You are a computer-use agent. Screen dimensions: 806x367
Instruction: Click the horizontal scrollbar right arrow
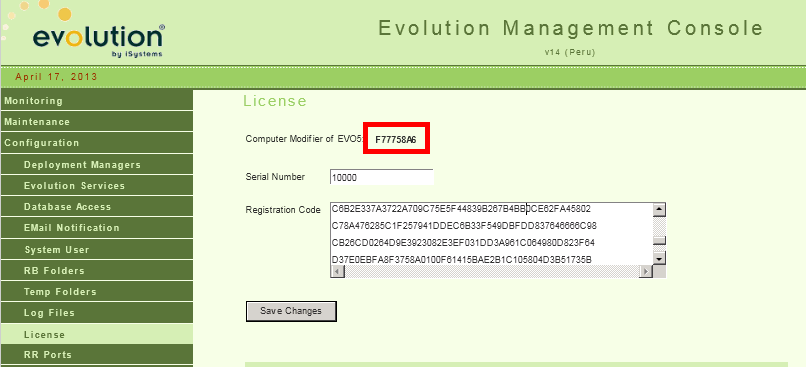point(646,271)
